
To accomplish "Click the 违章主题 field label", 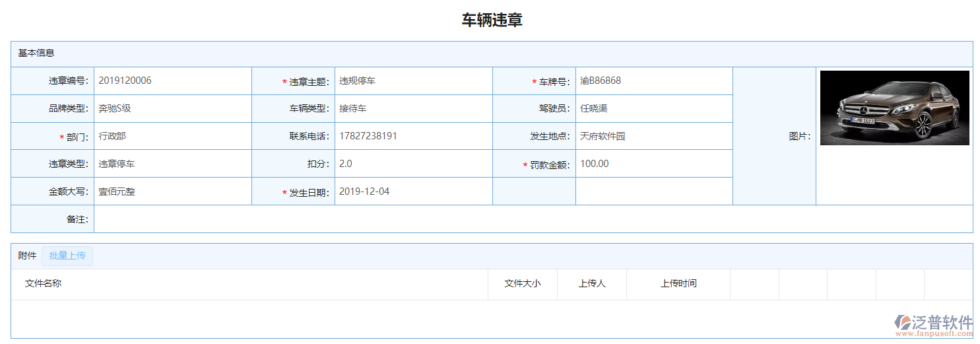I will click(x=310, y=83).
